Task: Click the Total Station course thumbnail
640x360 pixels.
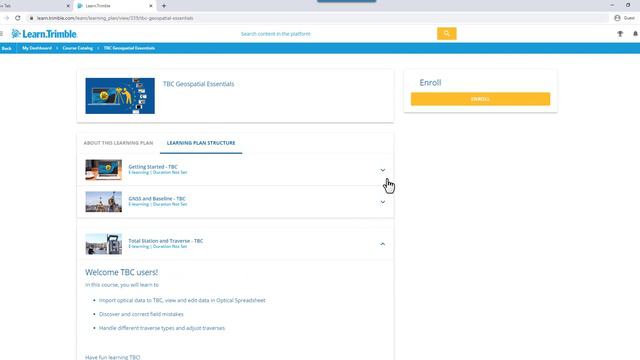Action: coord(103,244)
